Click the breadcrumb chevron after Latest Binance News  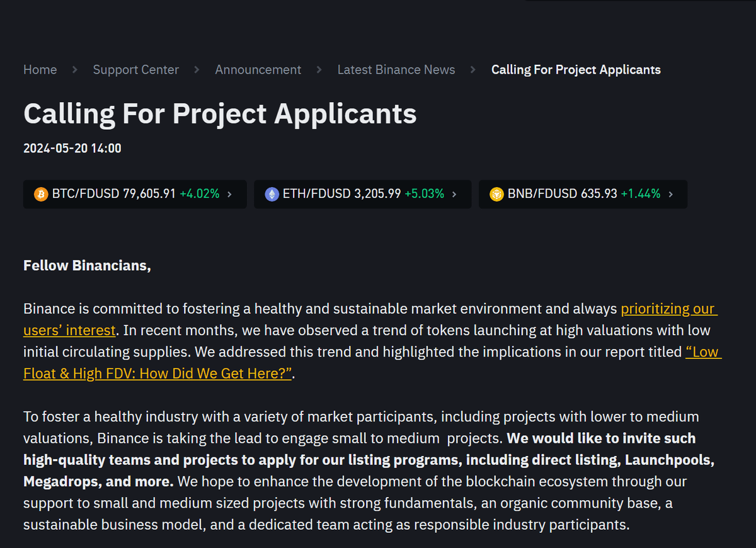tap(473, 70)
